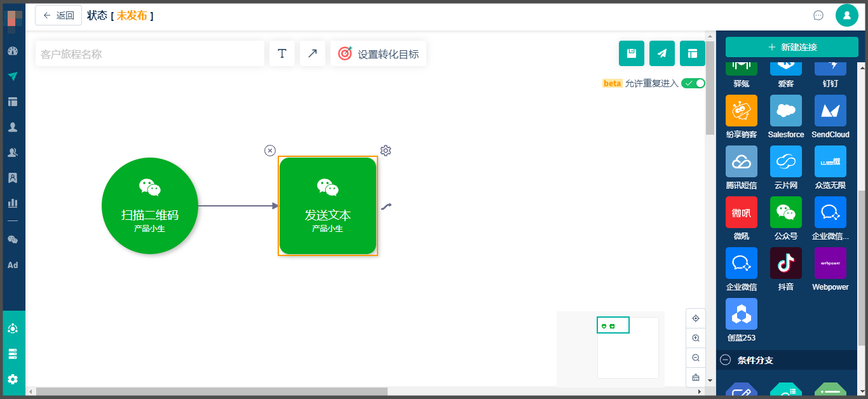The width and height of the screenshot is (868, 399).
Task: Click the 新建连接 button
Action: (792, 47)
